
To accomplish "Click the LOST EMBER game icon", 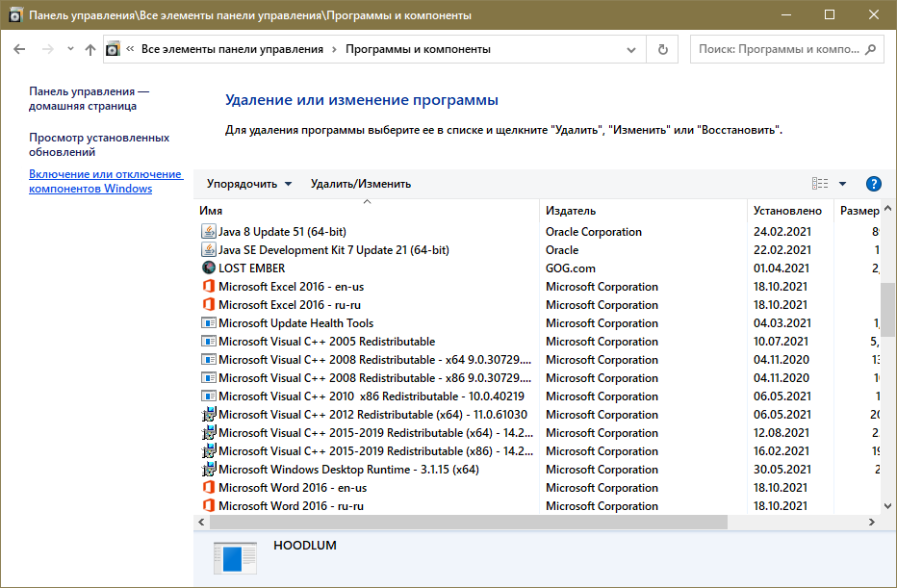I will pos(209,268).
